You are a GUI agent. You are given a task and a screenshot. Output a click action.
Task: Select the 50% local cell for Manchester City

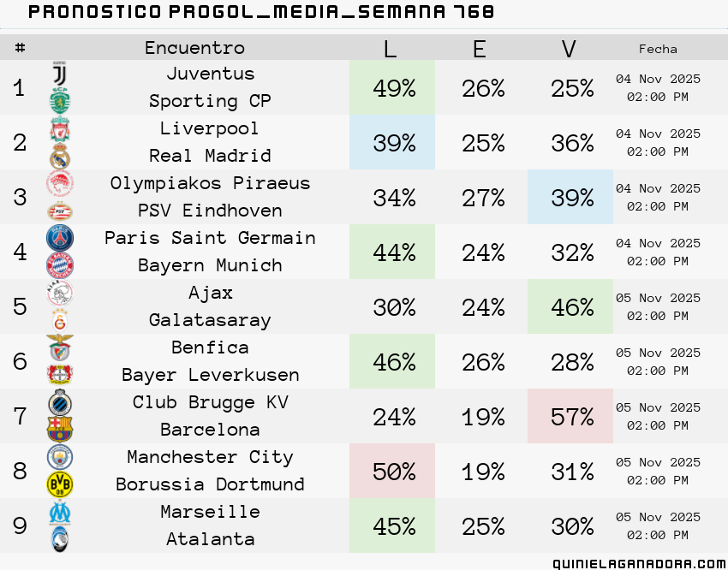point(392,471)
